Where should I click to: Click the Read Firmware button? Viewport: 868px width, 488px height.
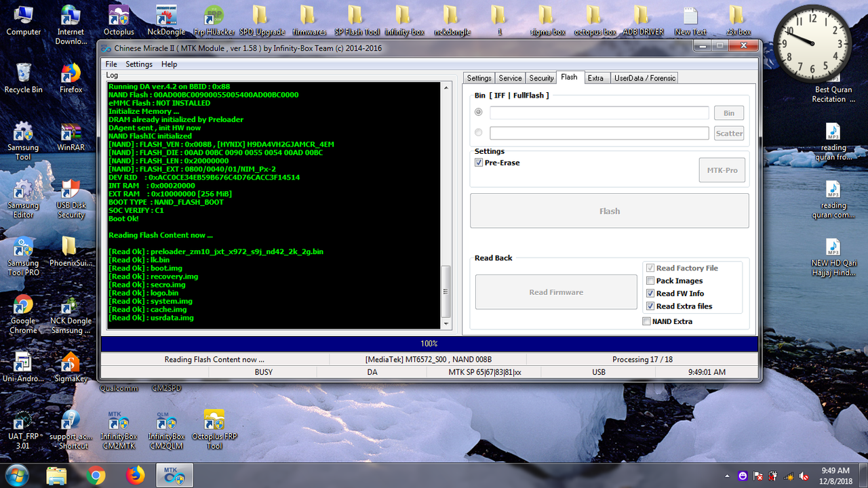point(556,292)
